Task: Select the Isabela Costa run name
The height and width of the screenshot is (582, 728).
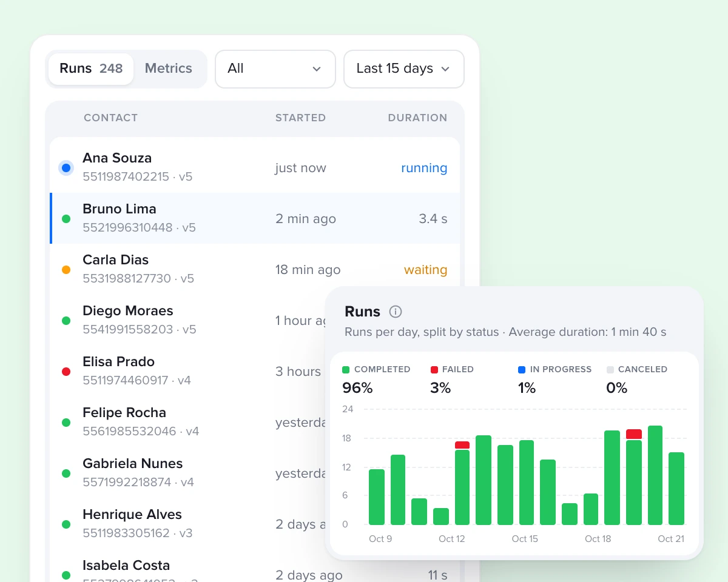Action: point(126,565)
